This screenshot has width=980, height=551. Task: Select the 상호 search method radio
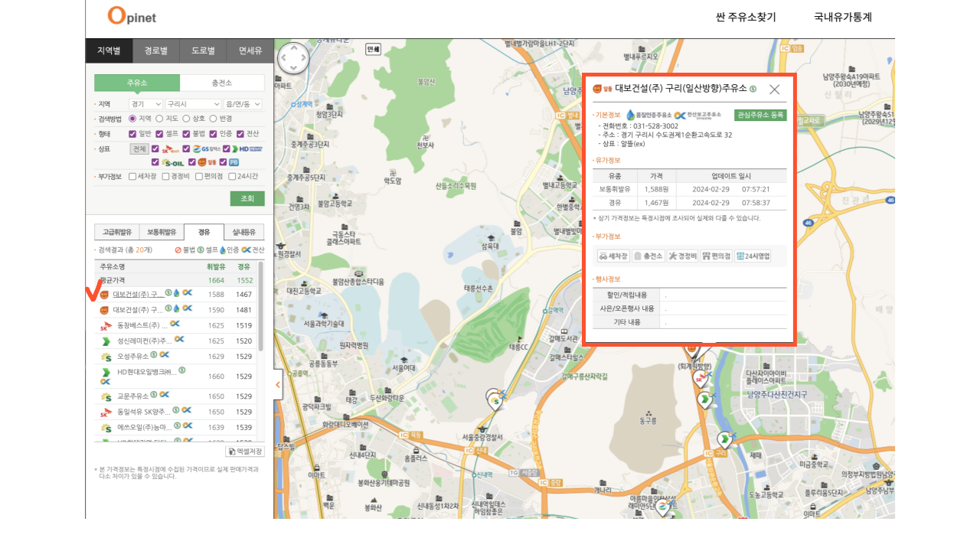click(186, 119)
